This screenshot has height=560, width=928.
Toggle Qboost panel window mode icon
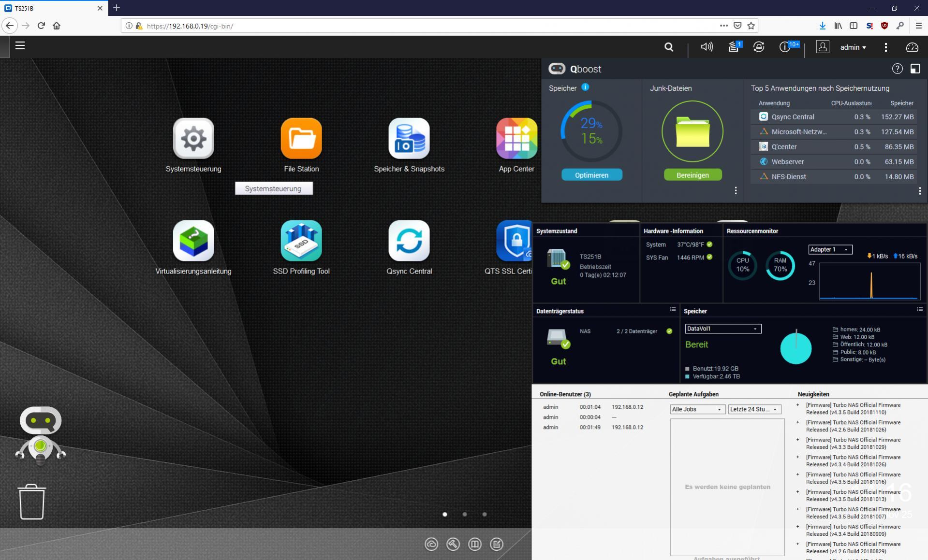click(x=915, y=69)
